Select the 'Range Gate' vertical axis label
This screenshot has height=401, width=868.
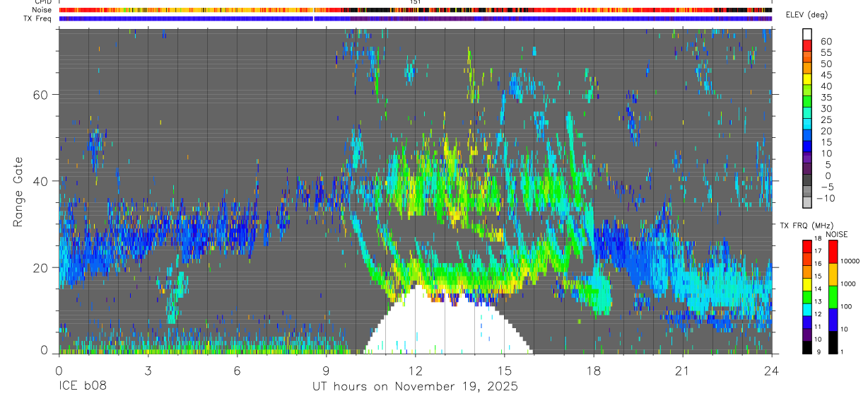tap(20, 192)
